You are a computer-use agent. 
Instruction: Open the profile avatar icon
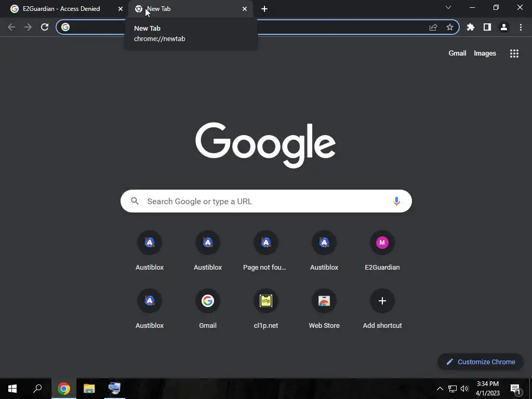504,27
